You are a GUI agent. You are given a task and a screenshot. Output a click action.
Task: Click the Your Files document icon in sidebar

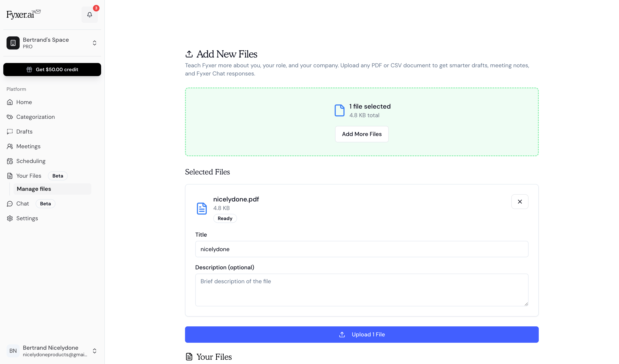[x=10, y=176]
